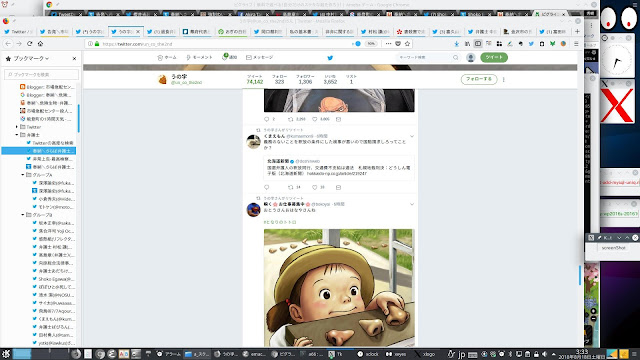
Task: Toggle the sidebar view toolbar button
Action: [x=478, y=44]
